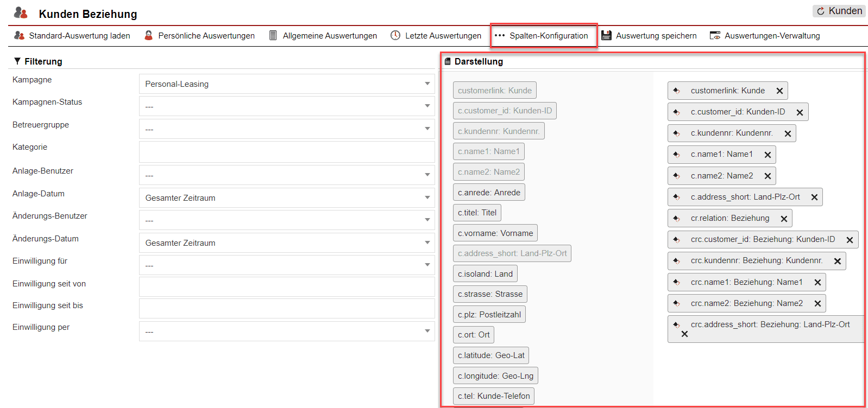Click the Kategorie input field

(287, 152)
